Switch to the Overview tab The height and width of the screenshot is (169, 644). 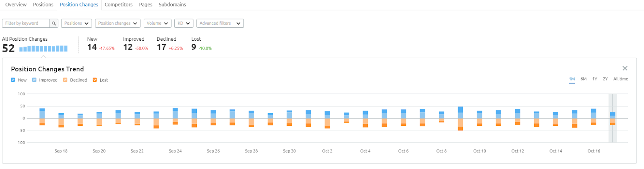pyautogui.click(x=16, y=4)
